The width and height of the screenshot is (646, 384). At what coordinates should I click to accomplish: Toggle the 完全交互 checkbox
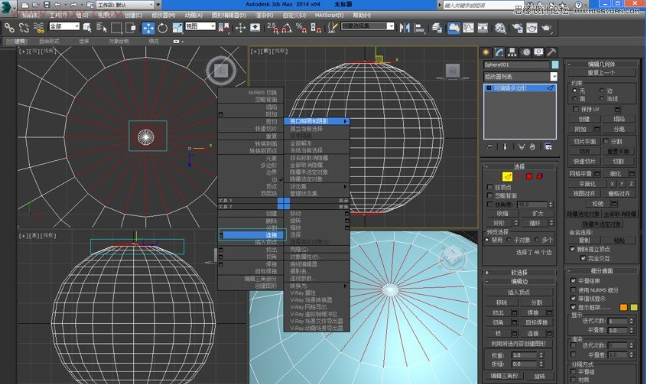tap(583, 258)
